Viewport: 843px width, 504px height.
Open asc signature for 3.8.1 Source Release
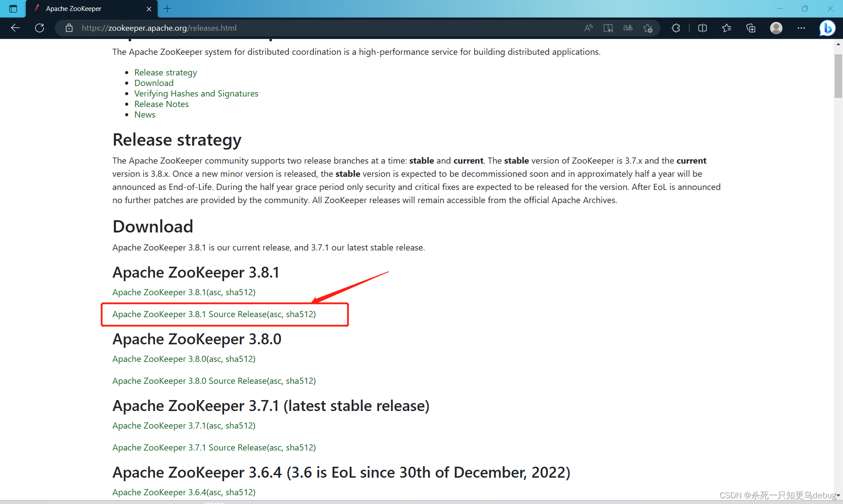pyautogui.click(x=275, y=314)
